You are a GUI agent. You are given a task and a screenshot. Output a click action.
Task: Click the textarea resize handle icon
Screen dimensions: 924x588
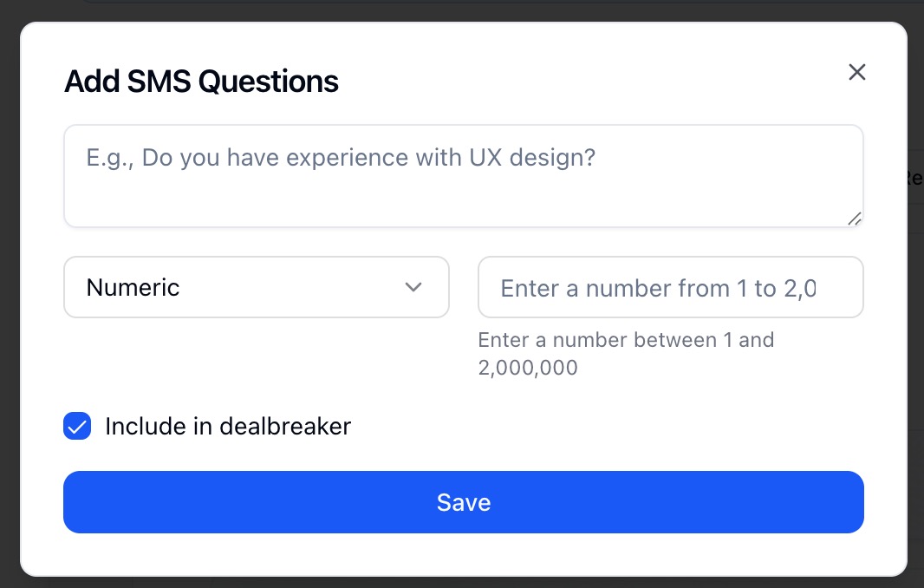click(x=855, y=219)
